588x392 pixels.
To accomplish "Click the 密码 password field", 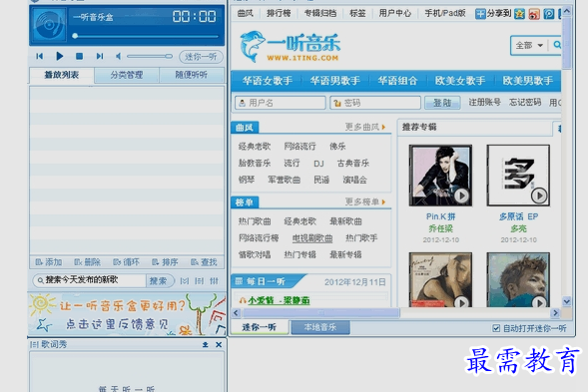I will pyautogui.click(x=375, y=103).
